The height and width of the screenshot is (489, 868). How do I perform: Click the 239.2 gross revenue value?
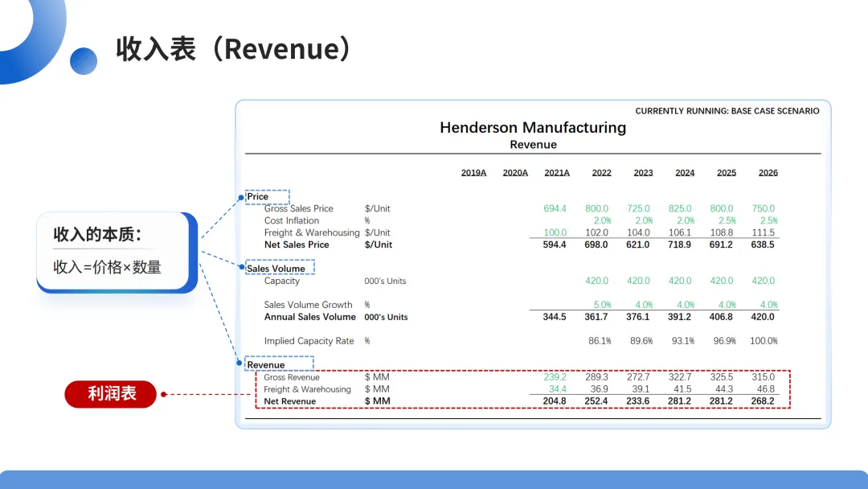tap(555, 377)
